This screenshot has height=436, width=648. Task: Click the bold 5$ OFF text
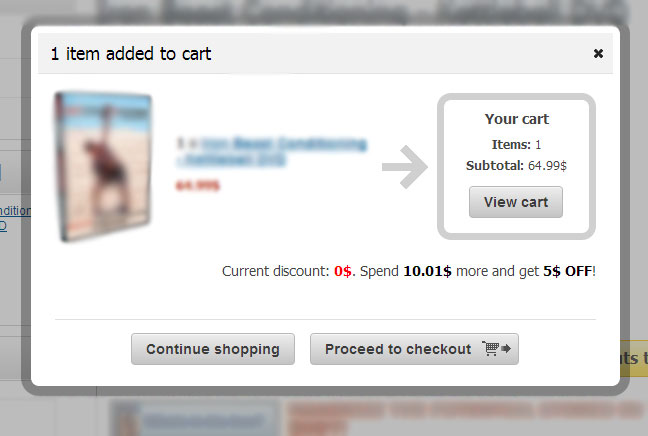568,271
